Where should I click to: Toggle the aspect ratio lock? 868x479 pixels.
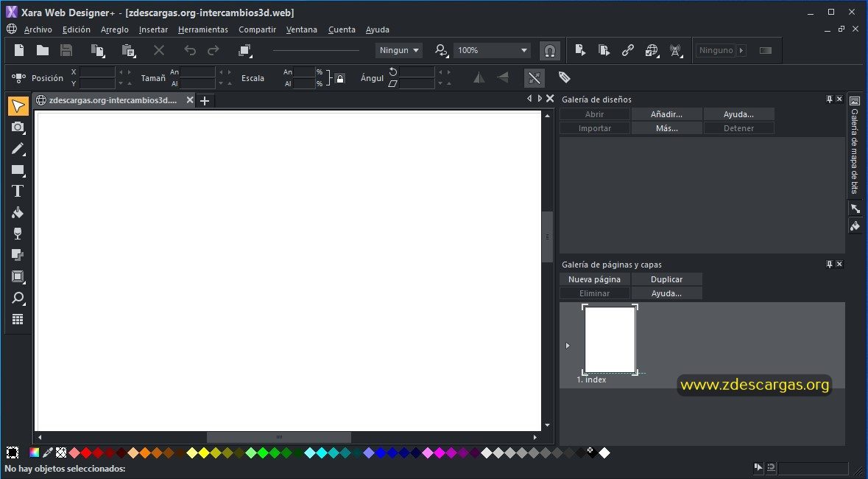pyautogui.click(x=340, y=78)
